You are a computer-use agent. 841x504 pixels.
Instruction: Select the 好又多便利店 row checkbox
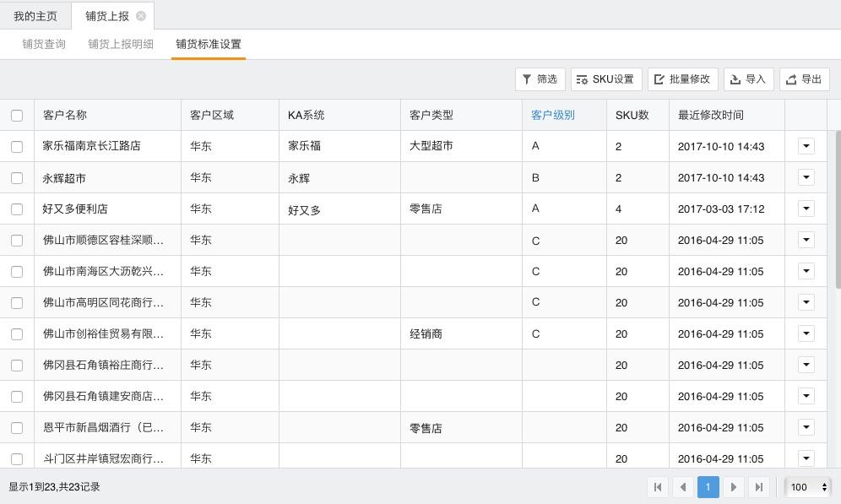17,209
